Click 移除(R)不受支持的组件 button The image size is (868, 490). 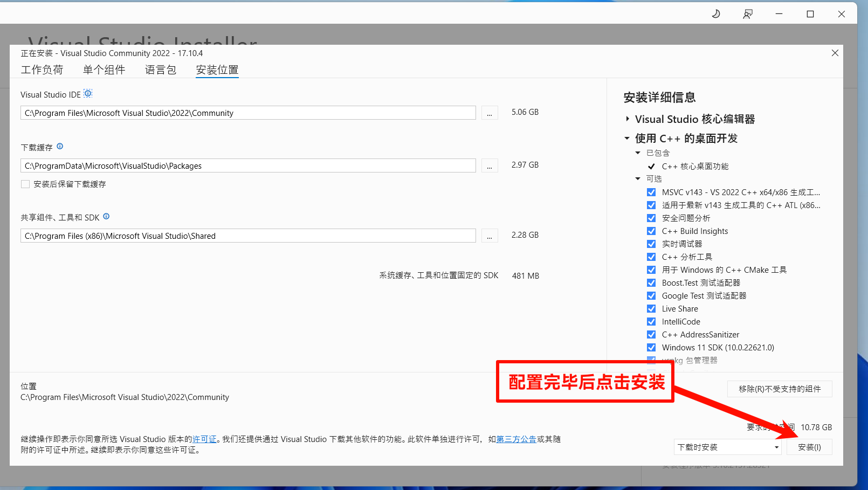tap(780, 389)
